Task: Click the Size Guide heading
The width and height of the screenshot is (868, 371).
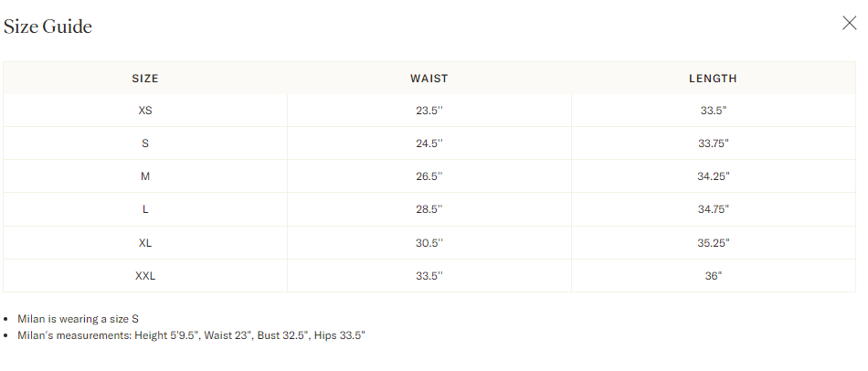Action: pyautogui.click(x=48, y=26)
